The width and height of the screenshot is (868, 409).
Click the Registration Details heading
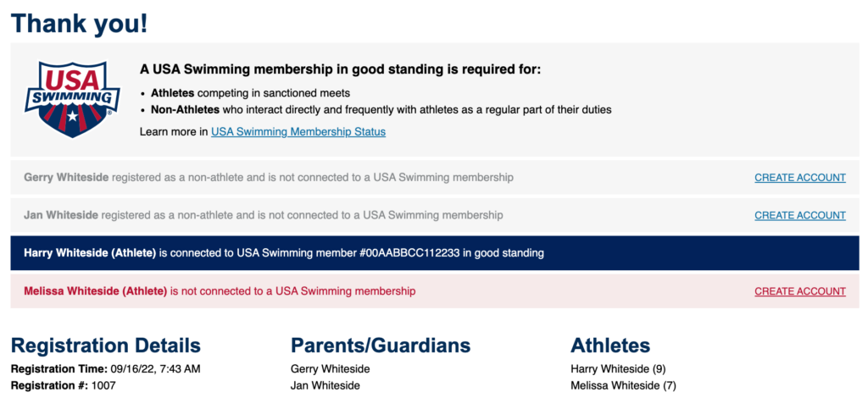pyautogui.click(x=106, y=345)
